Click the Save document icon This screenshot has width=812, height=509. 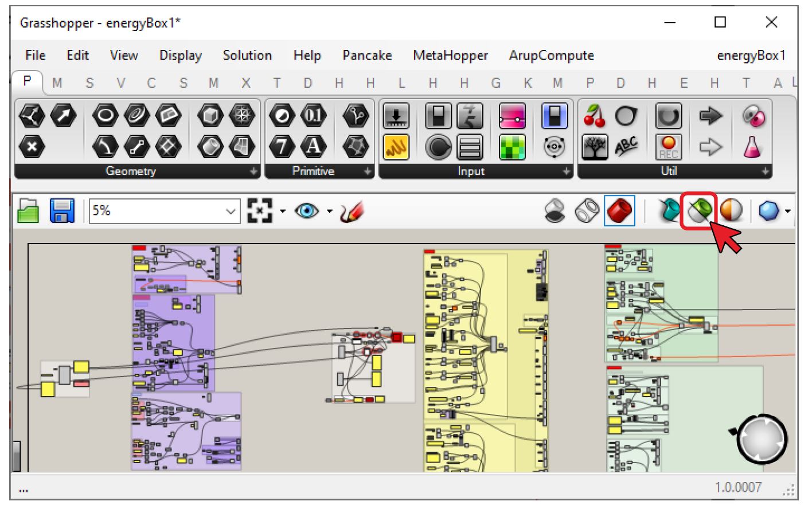[x=62, y=211]
